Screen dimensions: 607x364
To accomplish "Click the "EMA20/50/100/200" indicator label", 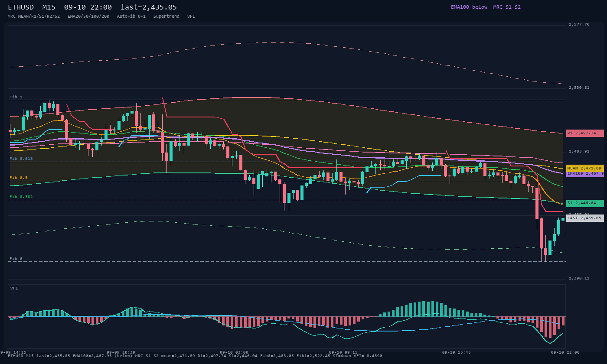I will point(88,16).
